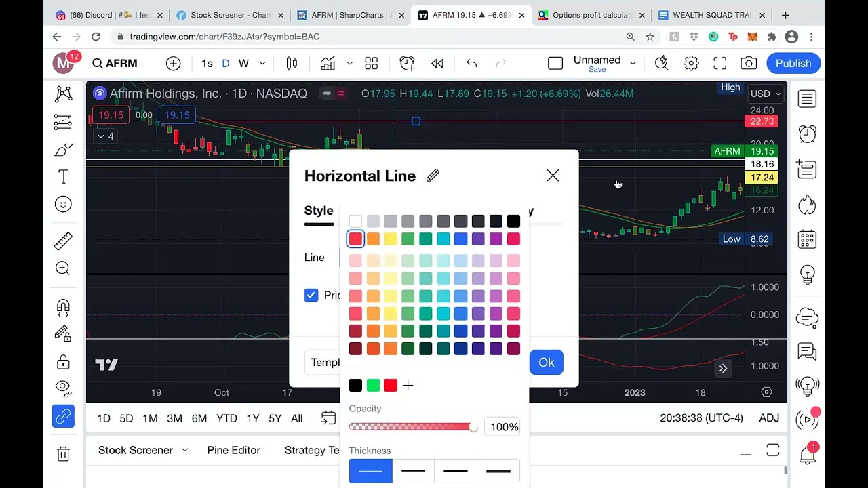868x488 pixels.
Task: Open indicator templates dropdown arrow
Action: point(349,63)
